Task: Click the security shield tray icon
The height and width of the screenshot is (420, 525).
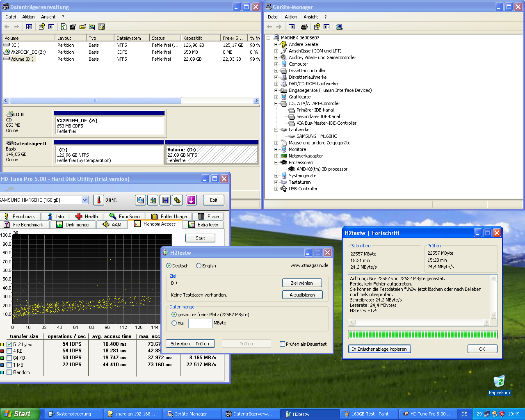Action: click(501, 414)
